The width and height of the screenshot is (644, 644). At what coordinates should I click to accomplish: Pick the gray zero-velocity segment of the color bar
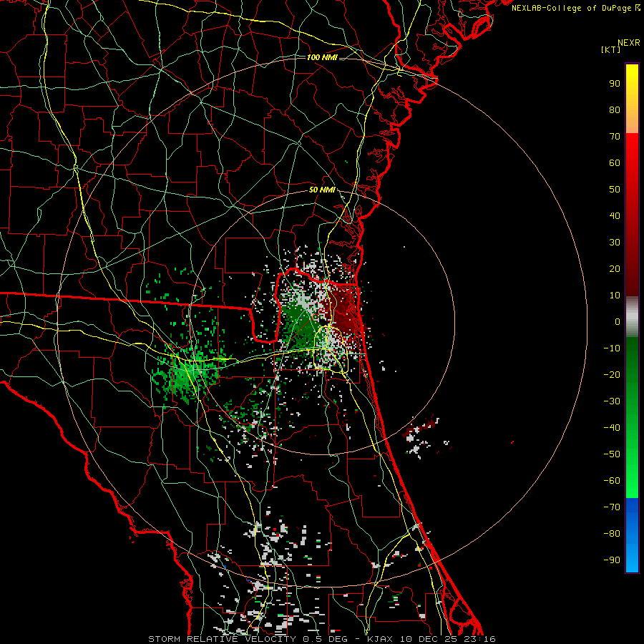coord(632,317)
